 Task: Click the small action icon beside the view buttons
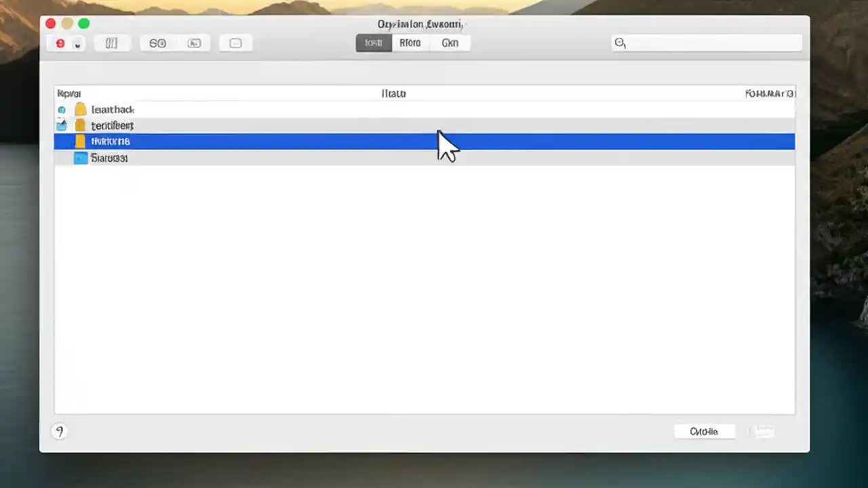coord(195,43)
